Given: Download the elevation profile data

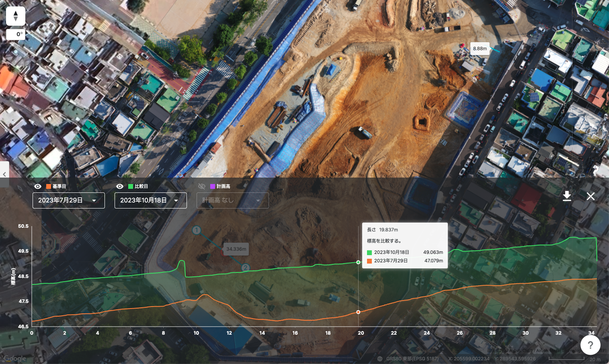Looking at the screenshot, I should coord(567,196).
